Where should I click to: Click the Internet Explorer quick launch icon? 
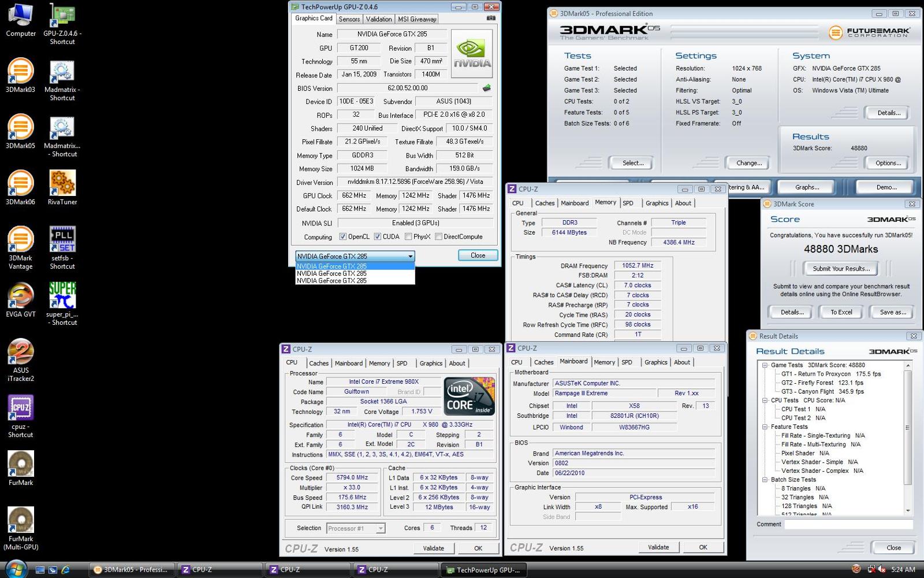pyautogui.click(x=65, y=570)
